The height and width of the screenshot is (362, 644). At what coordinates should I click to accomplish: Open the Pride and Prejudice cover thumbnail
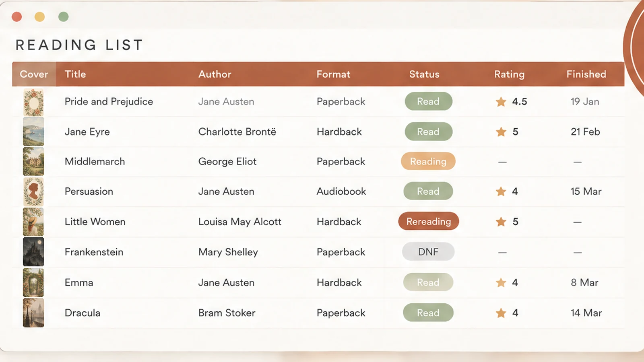(33, 102)
